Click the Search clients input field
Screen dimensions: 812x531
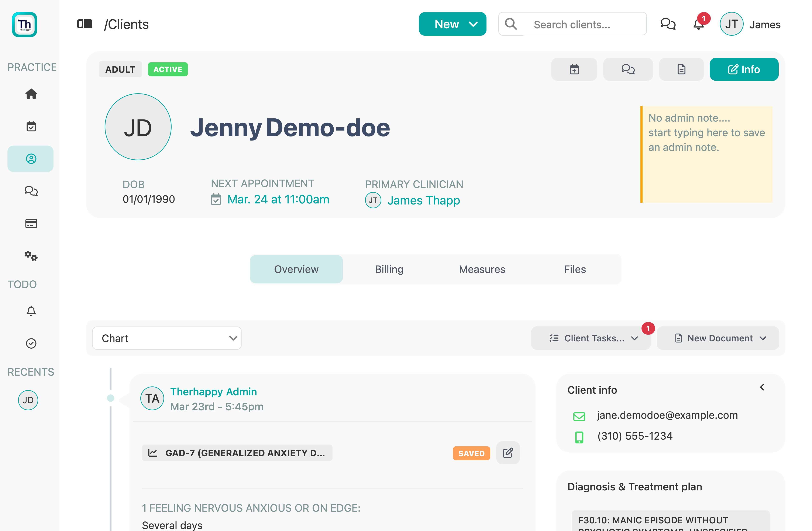tap(583, 24)
